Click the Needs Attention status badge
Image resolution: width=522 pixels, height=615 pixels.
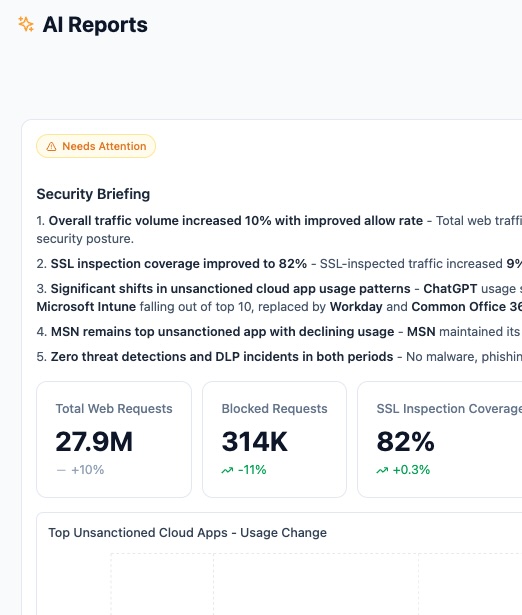pyautogui.click(x=96, y=146)
